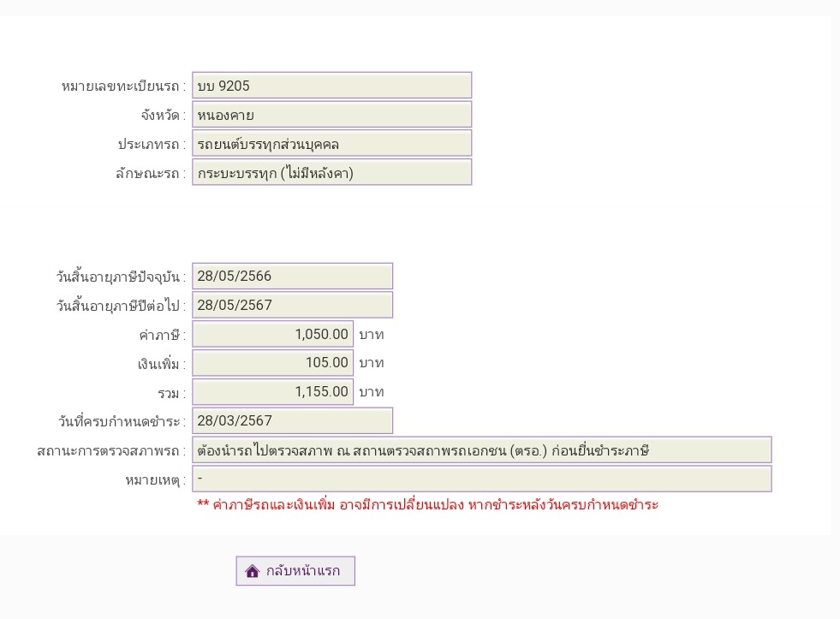Viewport: 840px width, 619px height.
Task: Click the red warning note about ค่าภาษีรถและเงินเพิ่ม
Action: point(427,505)
